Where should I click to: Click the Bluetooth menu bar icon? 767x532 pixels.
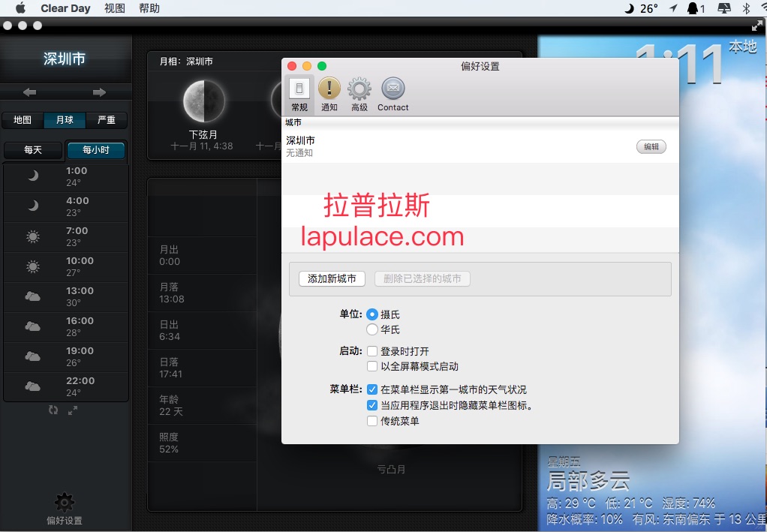pos(747,8)
